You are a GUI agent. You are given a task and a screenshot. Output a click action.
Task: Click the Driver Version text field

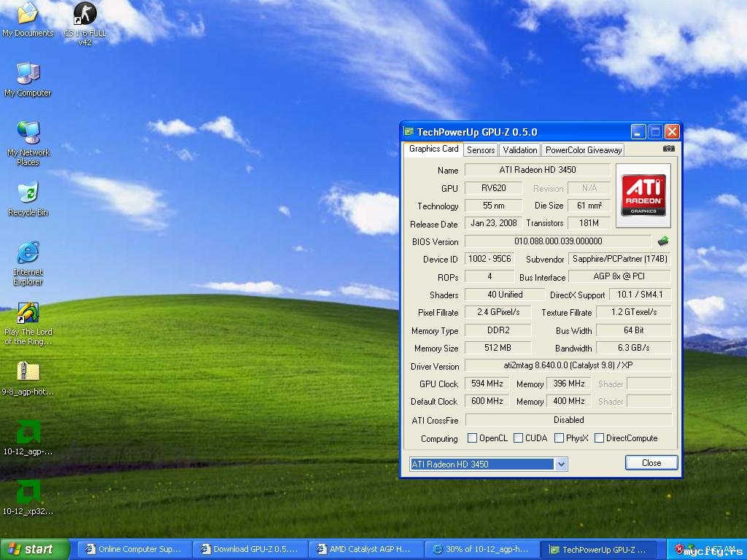pyautogui.click(x=568, y=365)
